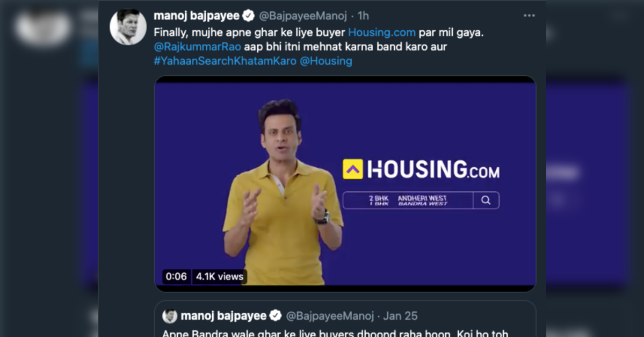The width and height of the screenshot is (644, 337).
Task: Play the Housing.com video
Action: [345, 184]
